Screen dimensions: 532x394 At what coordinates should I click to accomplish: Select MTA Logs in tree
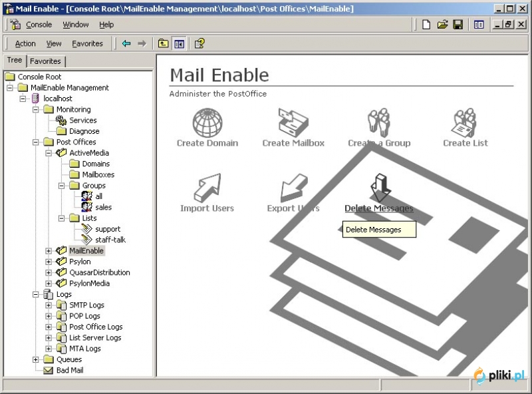click(x=85, y=349)
